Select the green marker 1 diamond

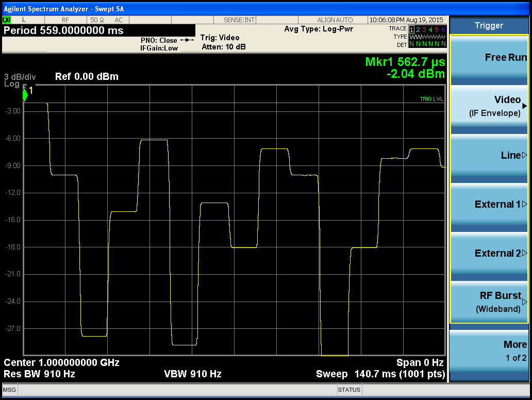point(25,95)
